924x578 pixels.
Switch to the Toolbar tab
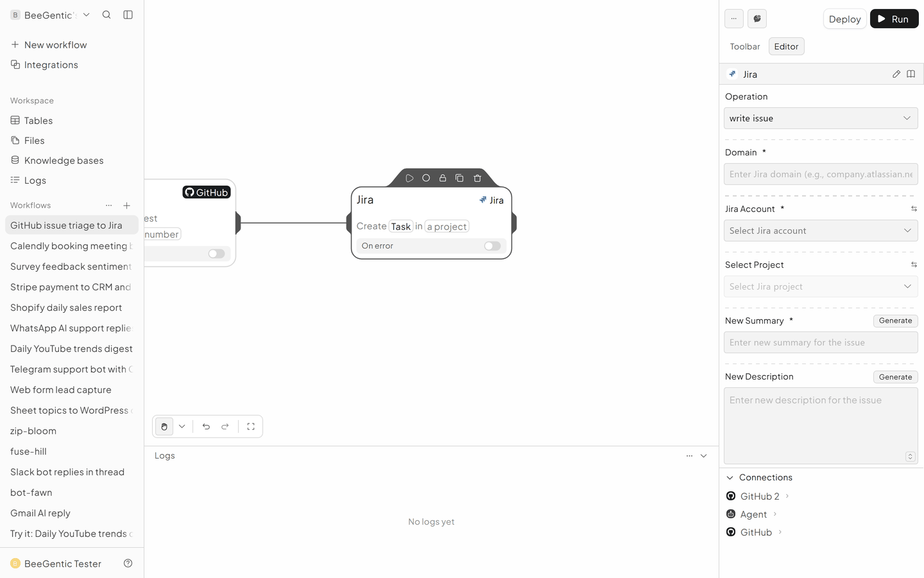(x=745, y=46)
